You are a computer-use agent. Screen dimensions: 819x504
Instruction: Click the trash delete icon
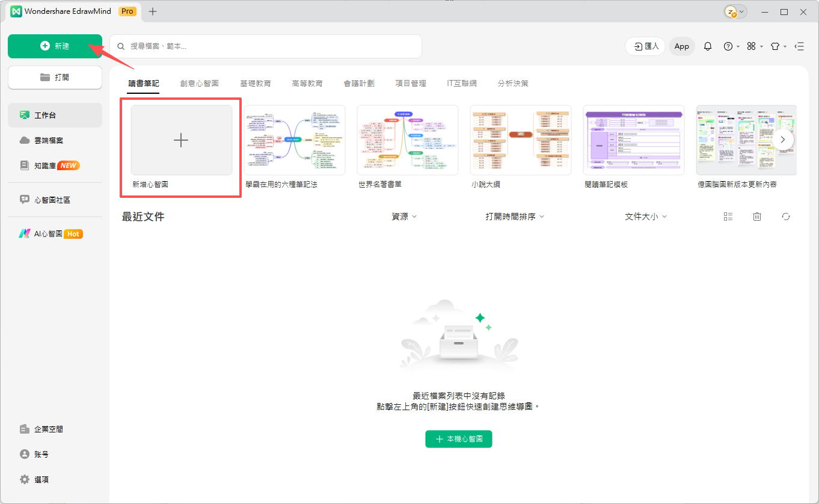[757, 217]
